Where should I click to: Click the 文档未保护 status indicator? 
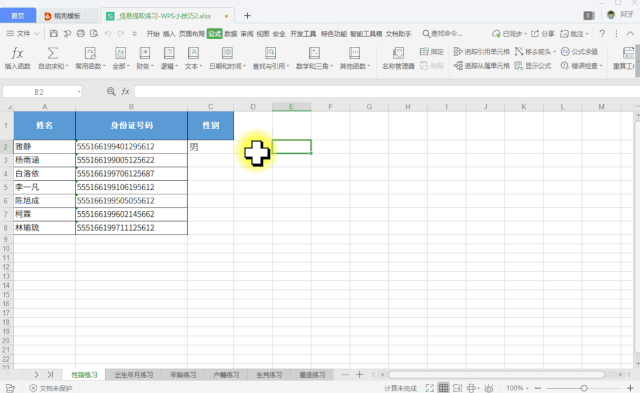[x=51, y=388]
